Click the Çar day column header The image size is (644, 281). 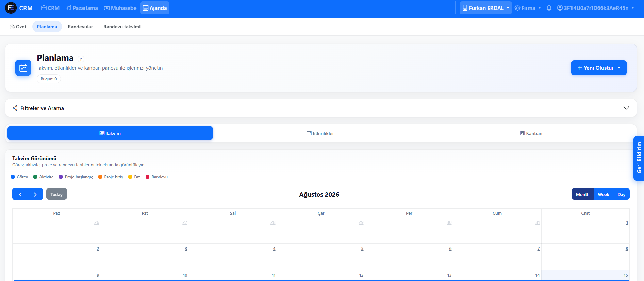coord(321,213)
